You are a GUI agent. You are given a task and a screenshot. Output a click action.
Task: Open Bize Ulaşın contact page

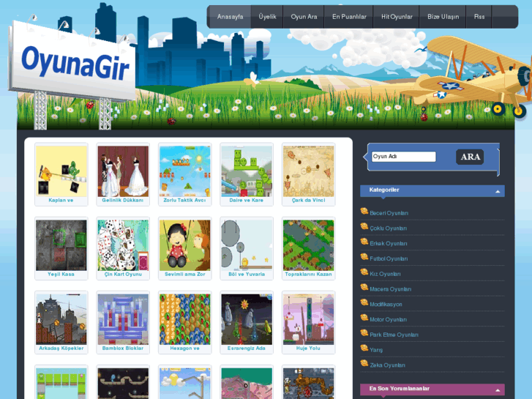[x=443, y=17]
